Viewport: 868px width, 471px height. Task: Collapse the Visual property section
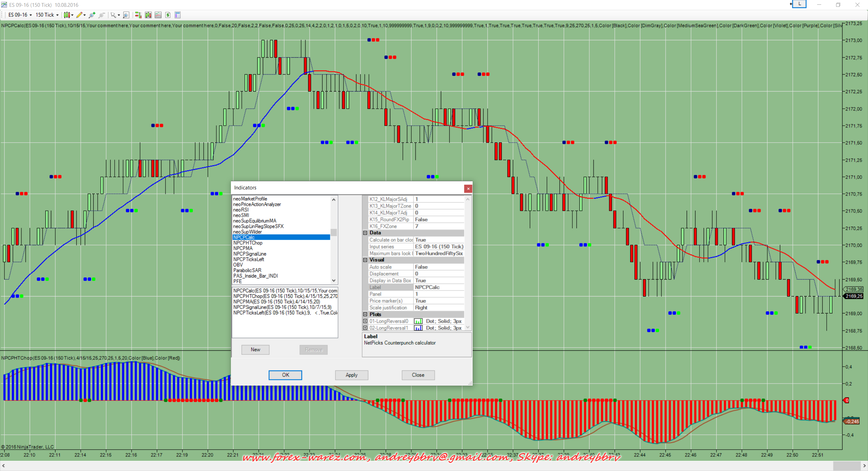coord(365,260)
